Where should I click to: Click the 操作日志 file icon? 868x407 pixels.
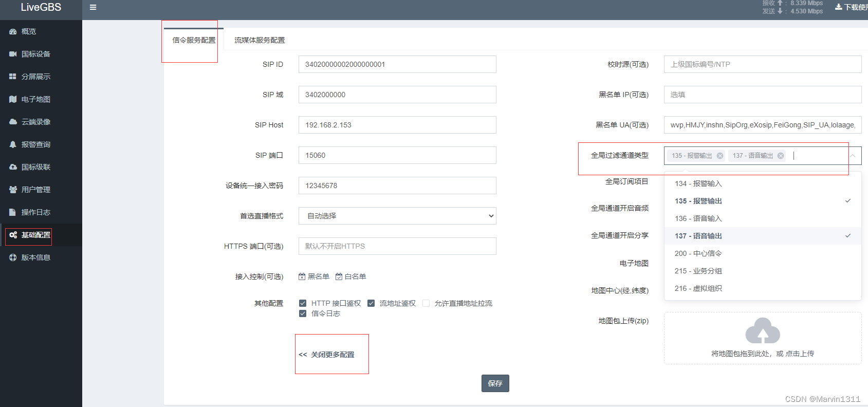pos(13,212)
